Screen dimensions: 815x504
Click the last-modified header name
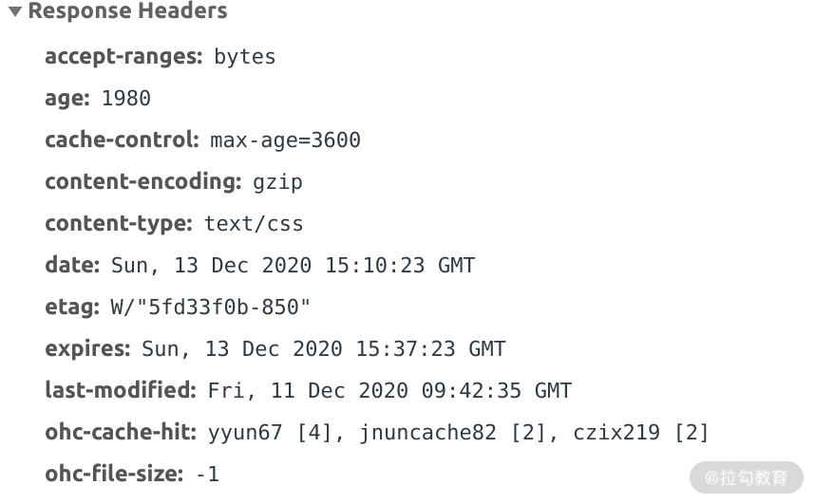pos(121,390)
